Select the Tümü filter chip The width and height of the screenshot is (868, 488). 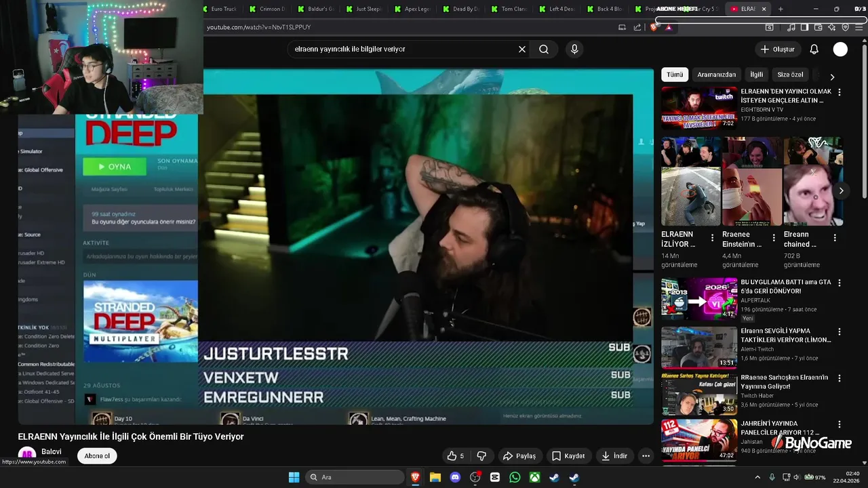click(675, 75)
